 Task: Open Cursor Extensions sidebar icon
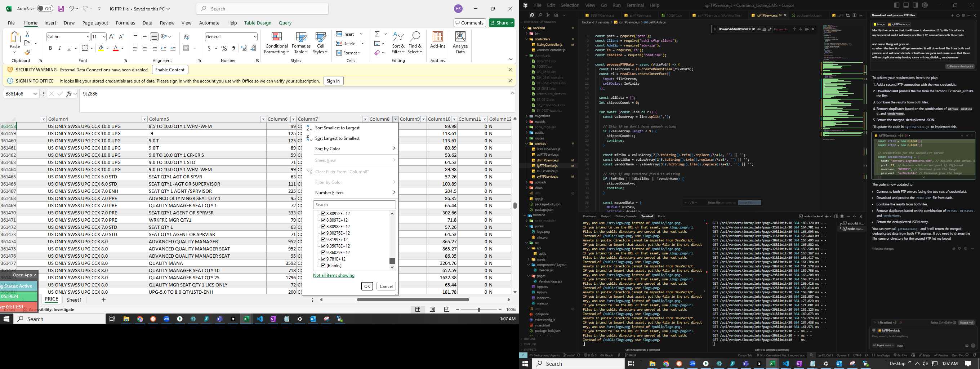(556, 15)
